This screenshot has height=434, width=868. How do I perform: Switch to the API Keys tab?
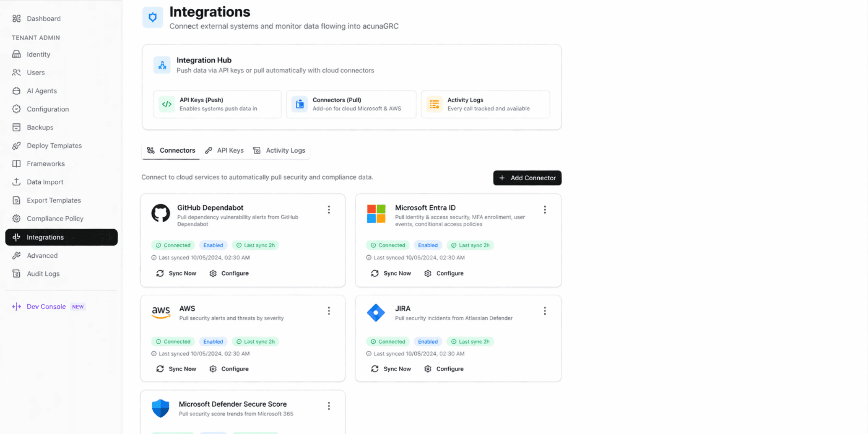(x=224, y=150)
